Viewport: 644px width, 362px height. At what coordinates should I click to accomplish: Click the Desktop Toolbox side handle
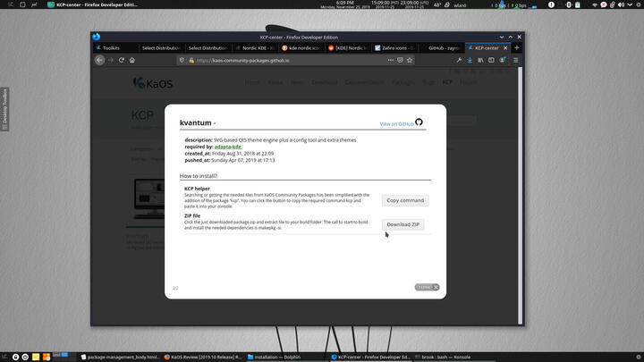4,109
